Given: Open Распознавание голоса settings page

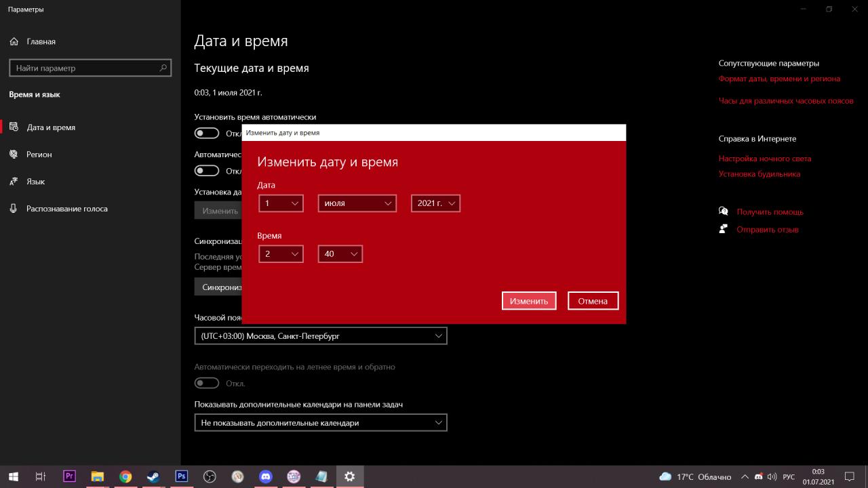Looking at the screenshot, I should coord(67,209).
